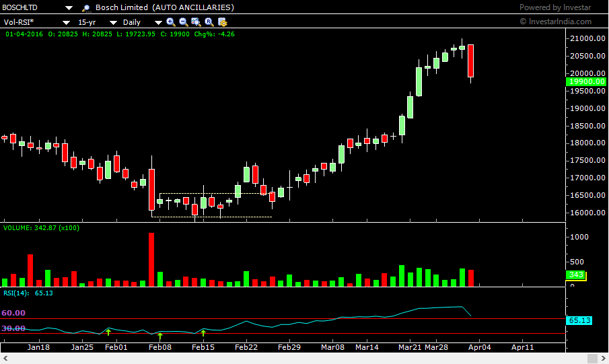Image resolution: width=609 pixels, height=364 pixels.
Task: Click the 18000.00 price axis label
Action: (587, 143)
